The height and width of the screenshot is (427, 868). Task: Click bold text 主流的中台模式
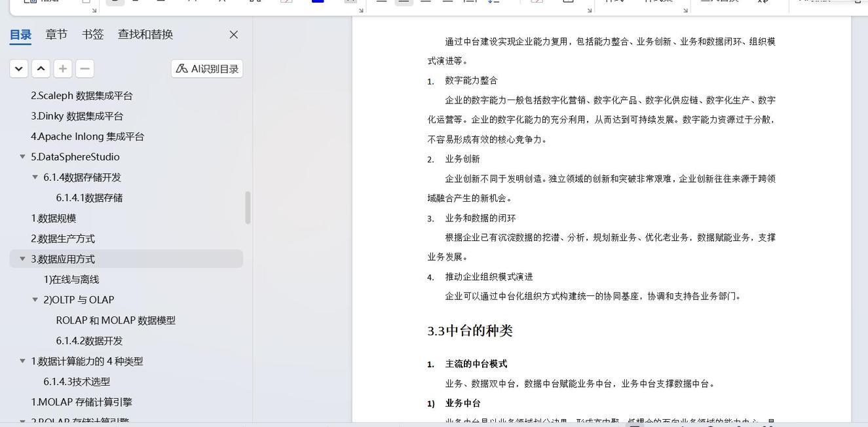click(476, 364)
